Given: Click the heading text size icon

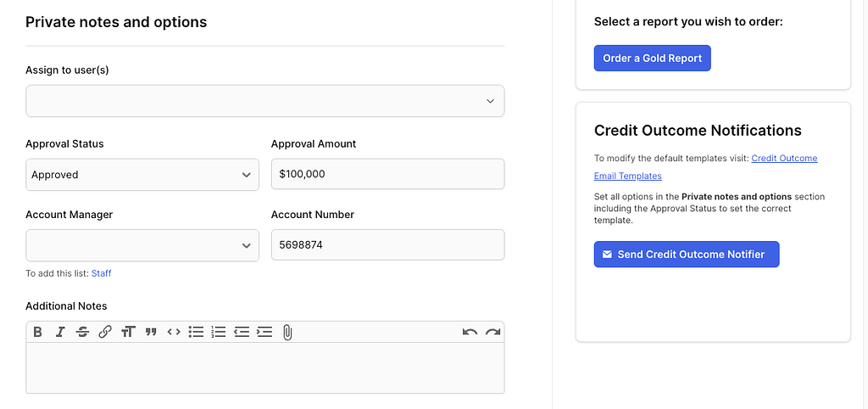Looking at the screenshot, I should (x=128, y=332).
